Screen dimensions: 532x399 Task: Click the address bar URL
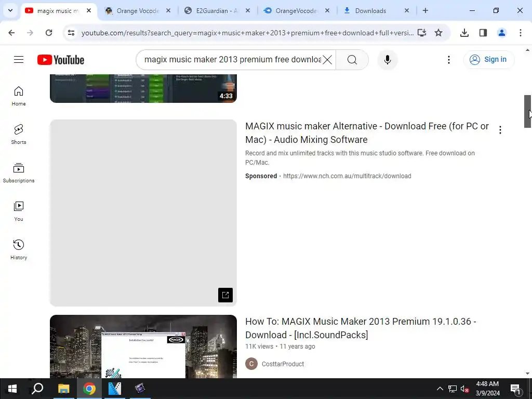point(247,33)
